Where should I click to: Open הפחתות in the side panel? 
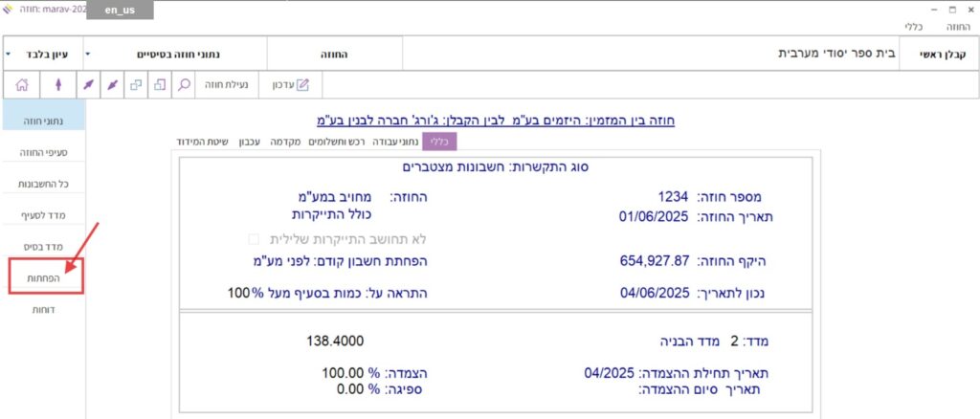43,276
